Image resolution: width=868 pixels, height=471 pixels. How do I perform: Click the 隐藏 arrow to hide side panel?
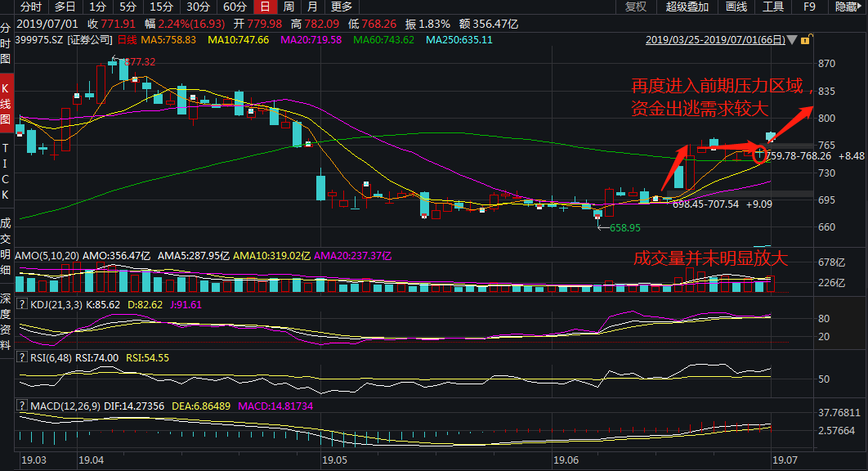pos(848,7)
